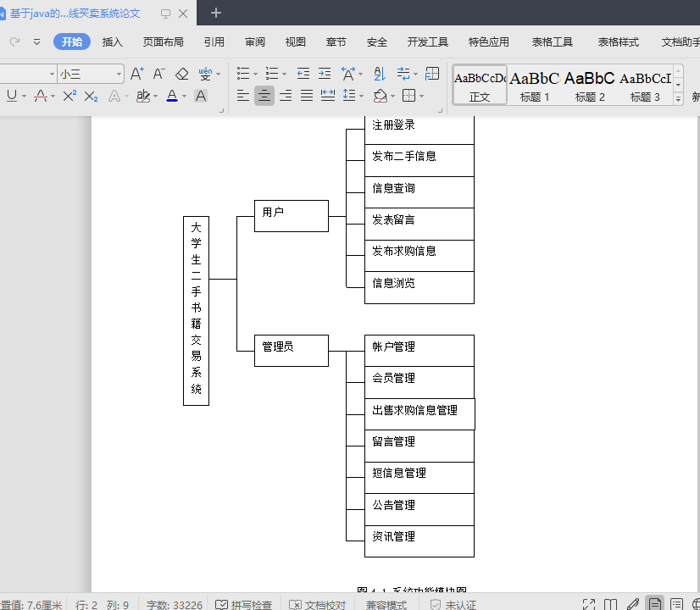Image resolution: width=700 pixels, height=610 pixels.
Task: Apply numbered list icon
Action: [272, 73]
